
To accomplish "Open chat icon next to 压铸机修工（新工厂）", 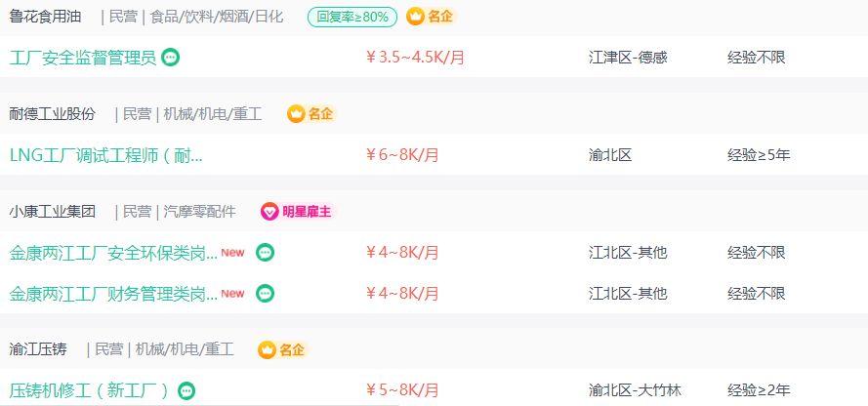I will tap(186, 391).
